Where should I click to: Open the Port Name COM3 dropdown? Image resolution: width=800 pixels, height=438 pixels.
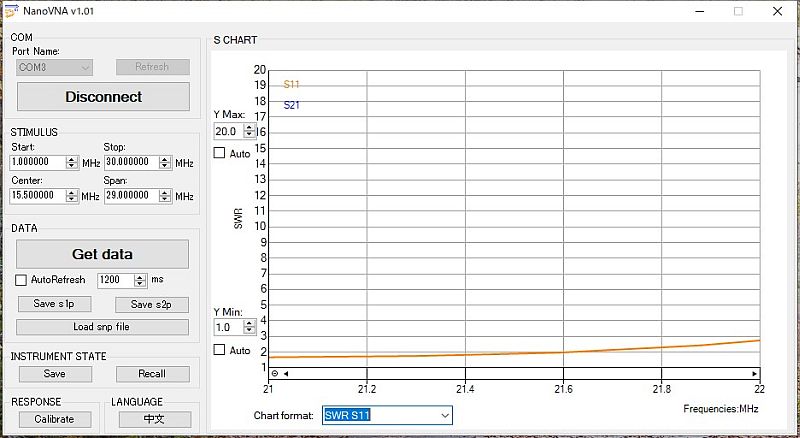pos(85,67)
